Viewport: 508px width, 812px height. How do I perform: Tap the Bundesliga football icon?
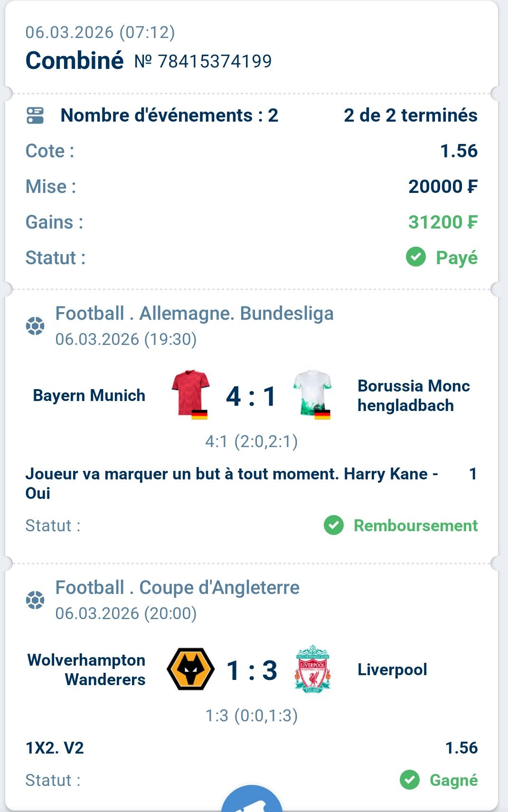point(35,326)
